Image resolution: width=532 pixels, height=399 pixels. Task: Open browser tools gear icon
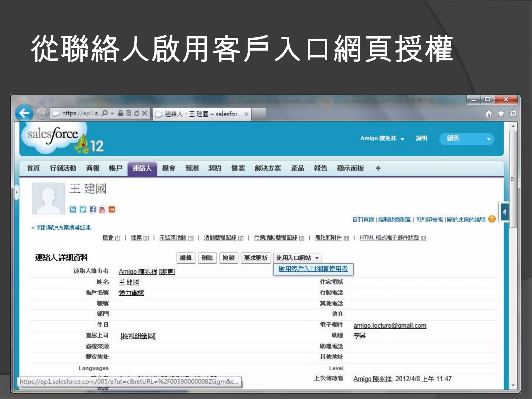[x=513, y=114]
